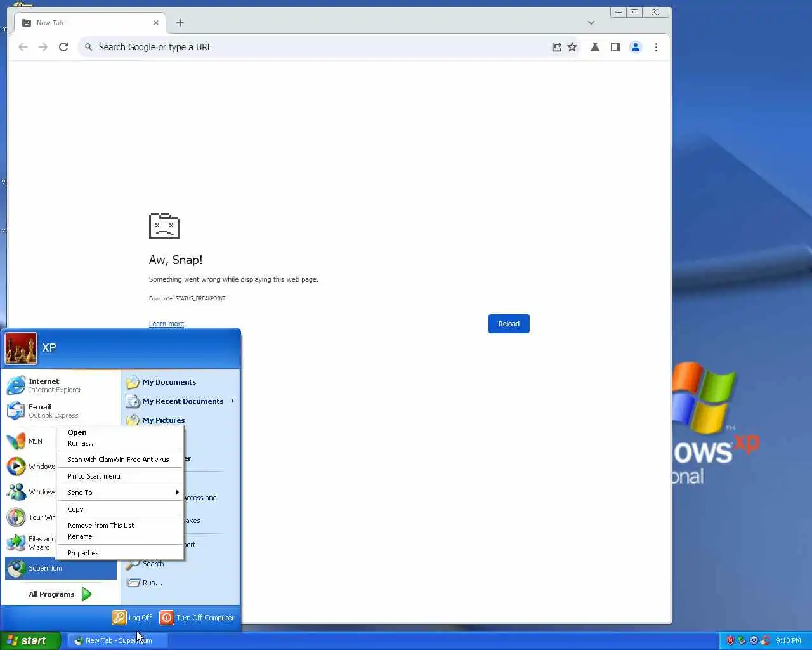Open Outlook Express E-mail entry
This screenshot has width=812, height=650.
[x=61, y=411]
